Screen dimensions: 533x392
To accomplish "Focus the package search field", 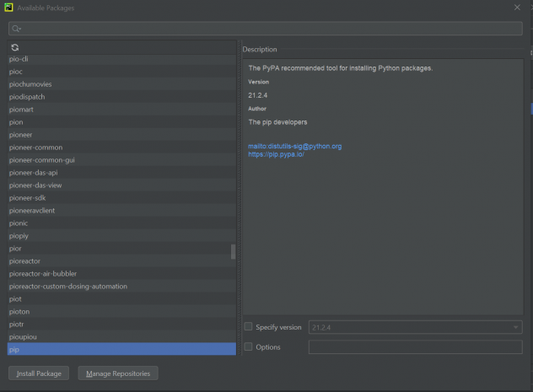I will pos(265,29).
